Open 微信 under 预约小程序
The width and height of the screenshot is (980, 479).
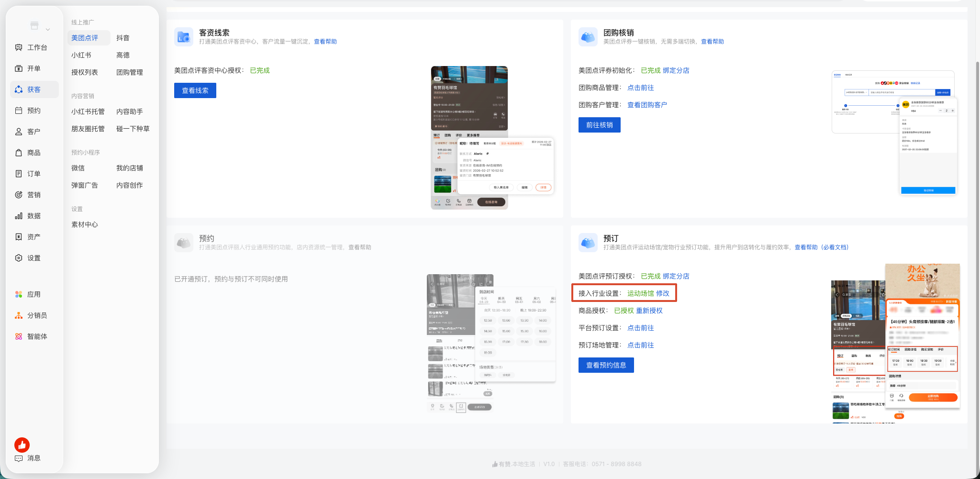tap(78, 168)
